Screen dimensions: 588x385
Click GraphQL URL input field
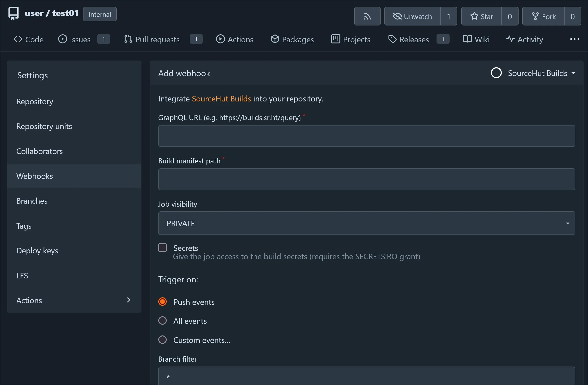click(367, 136)
